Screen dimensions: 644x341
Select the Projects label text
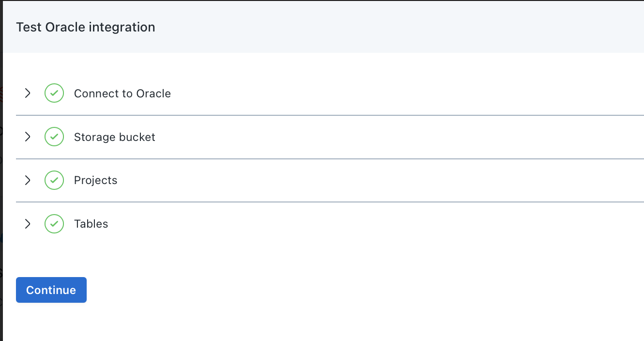tap(95, 180)
